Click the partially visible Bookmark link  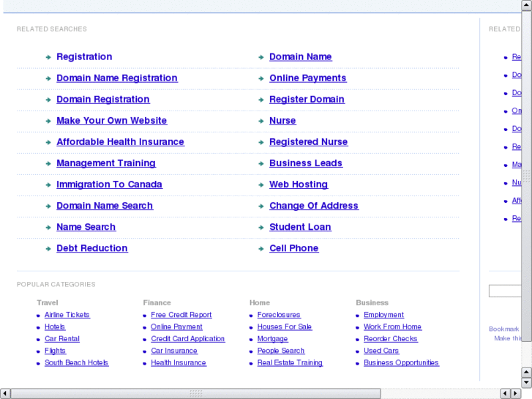504,329
